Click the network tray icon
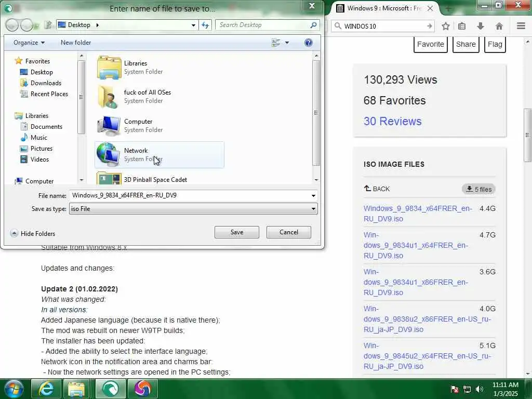532x399 pixels. [467, 389]
